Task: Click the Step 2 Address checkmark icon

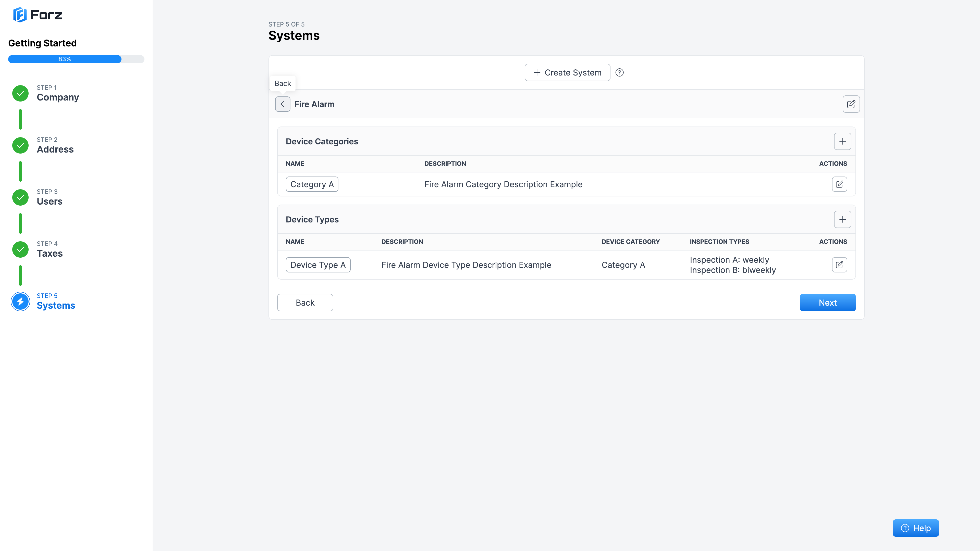Action: pyautogui.click(x=20, y=145)
